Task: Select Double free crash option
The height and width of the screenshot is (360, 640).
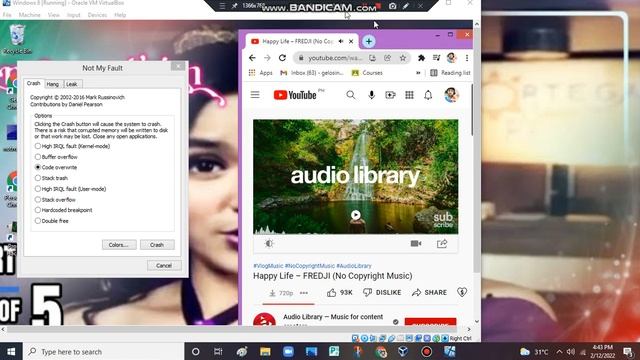Action: point(51,221)
